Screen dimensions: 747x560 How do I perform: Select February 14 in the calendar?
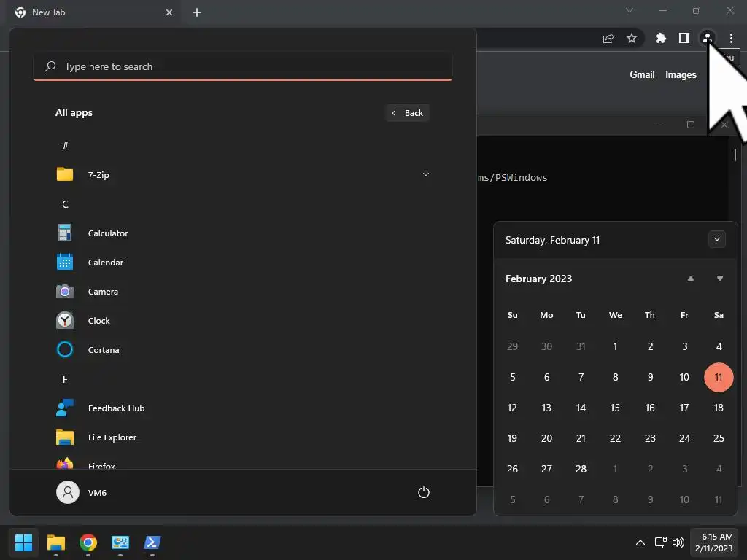pos(581,408)
